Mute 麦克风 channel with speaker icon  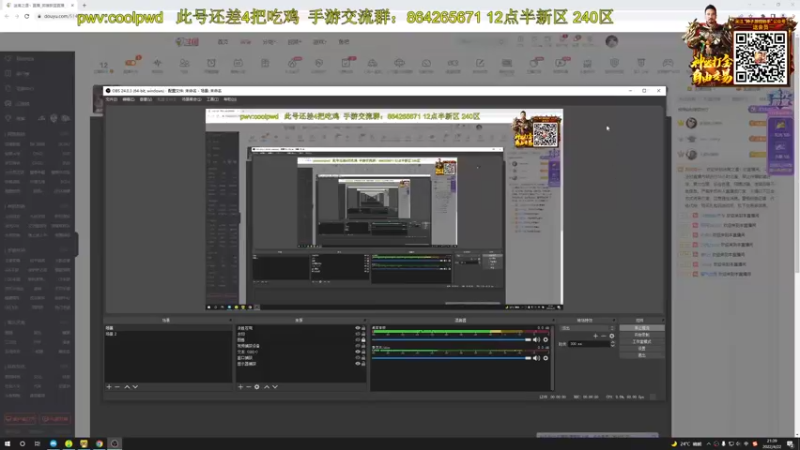(x=536, y=358)
